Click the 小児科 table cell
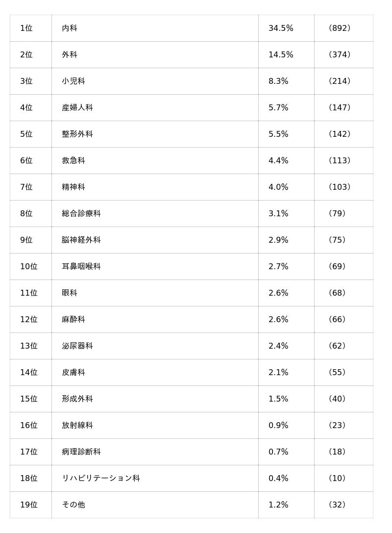This screenshot has height=533, width=392. [x=73, y=81]
